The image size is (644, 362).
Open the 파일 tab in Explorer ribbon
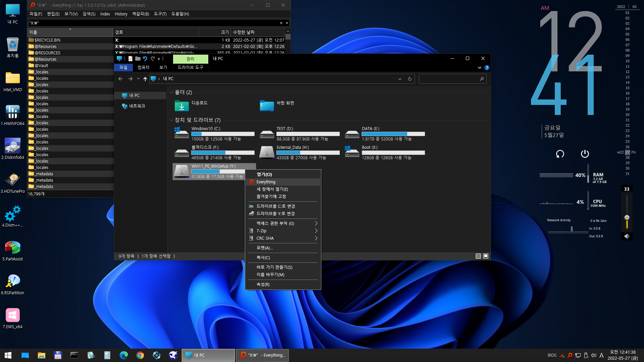[123, 68]
